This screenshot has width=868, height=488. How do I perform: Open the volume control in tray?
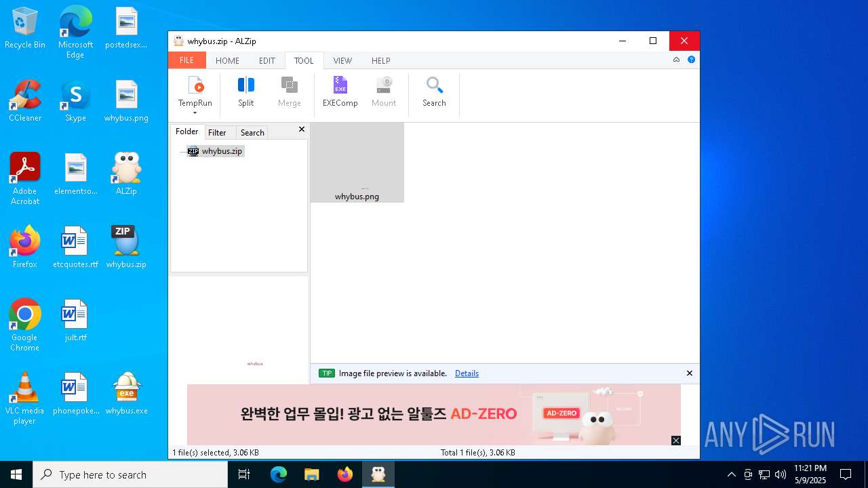click(781, 474)
